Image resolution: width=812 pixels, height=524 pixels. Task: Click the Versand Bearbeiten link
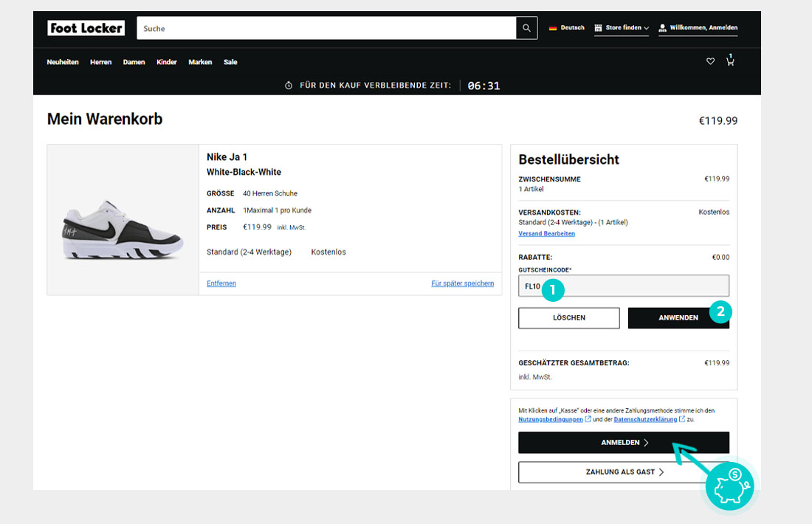546,233
